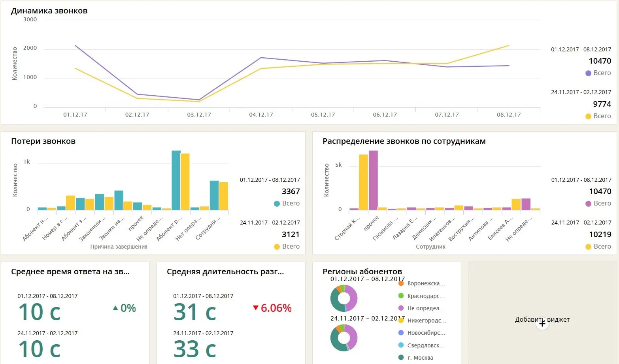Toggle teal Всего legend in Потери звонков
Viewport: 619px width, 364px height.
point(287,204)
